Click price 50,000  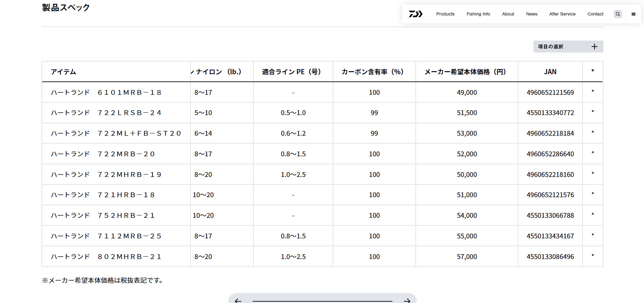[x=467, y=175]
